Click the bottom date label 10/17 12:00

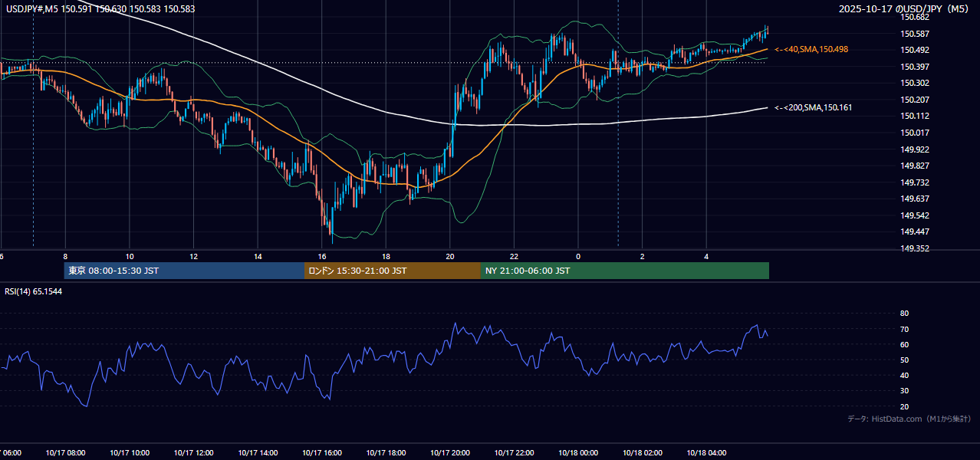coord(193,453)
